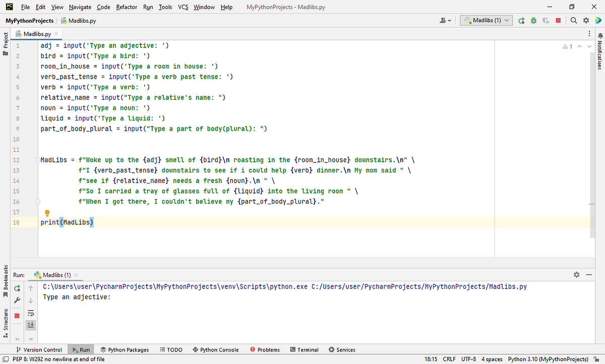Change 4 spaces indent setting

[492, 359]
